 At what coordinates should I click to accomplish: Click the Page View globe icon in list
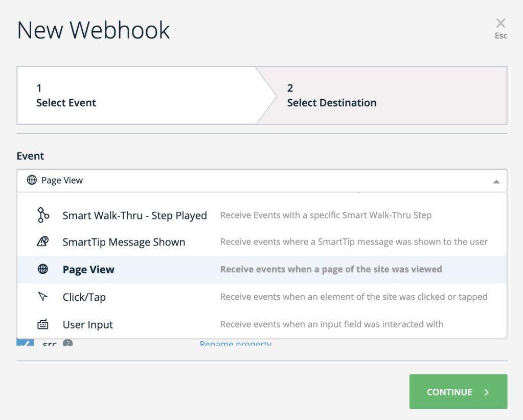click(x=43, y=270)
